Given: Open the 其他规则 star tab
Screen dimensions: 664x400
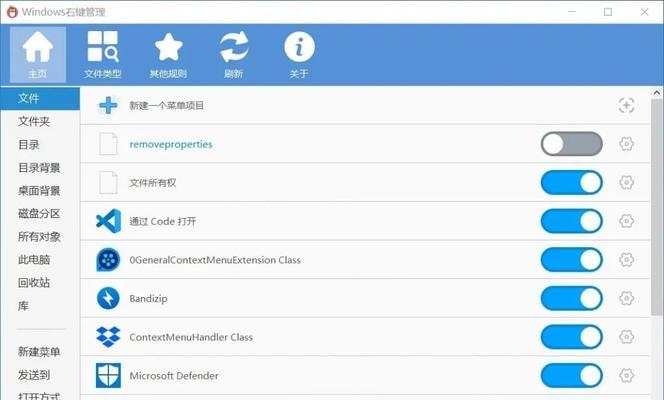Looking at the screenshot, I should point(168,55).
